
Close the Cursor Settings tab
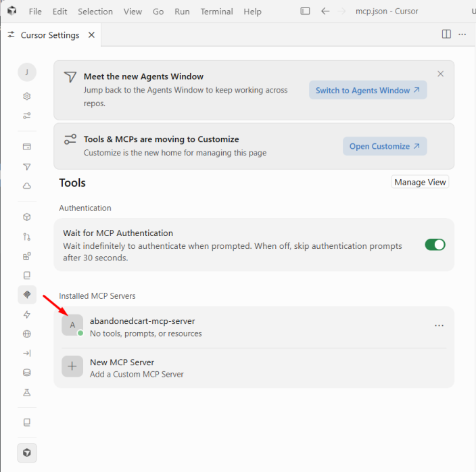pyautogui.click(x=91, y=35)
